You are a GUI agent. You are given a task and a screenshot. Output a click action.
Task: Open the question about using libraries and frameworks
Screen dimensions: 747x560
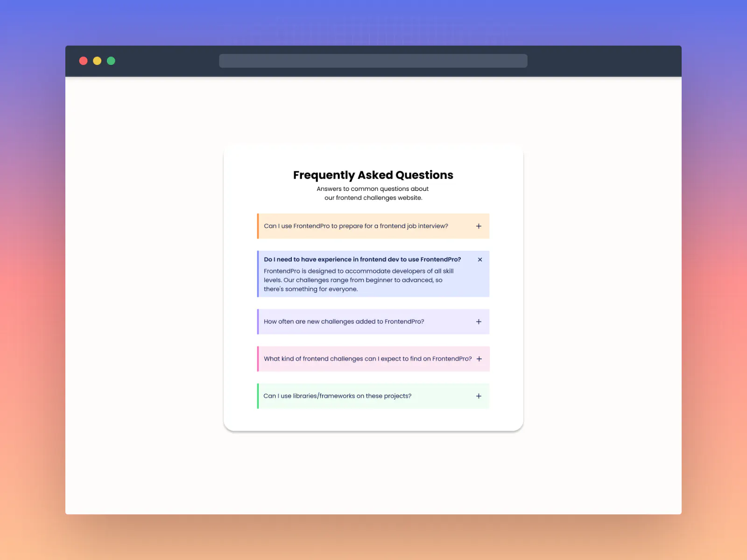pos(337,396)
